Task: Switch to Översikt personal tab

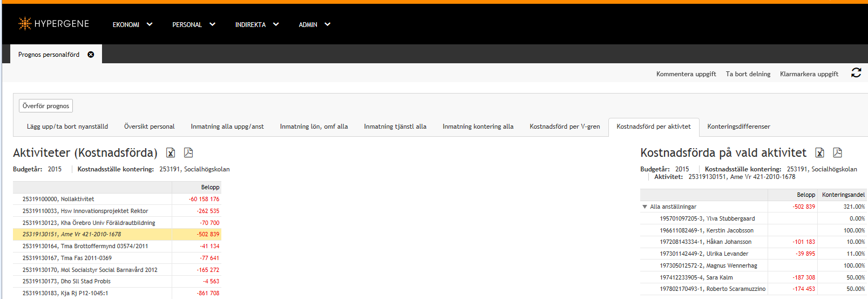Action: point(150,127)
